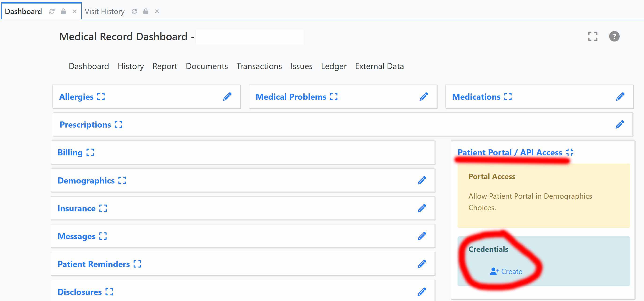
Task: Open the Report menu item
Action: pyautogui.click(x=165, y=66)
